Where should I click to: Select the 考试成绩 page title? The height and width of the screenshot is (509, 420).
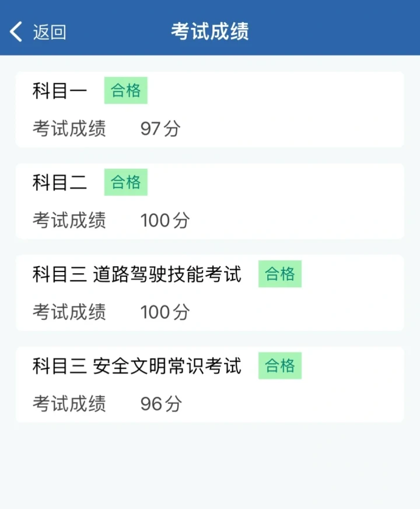210,32
